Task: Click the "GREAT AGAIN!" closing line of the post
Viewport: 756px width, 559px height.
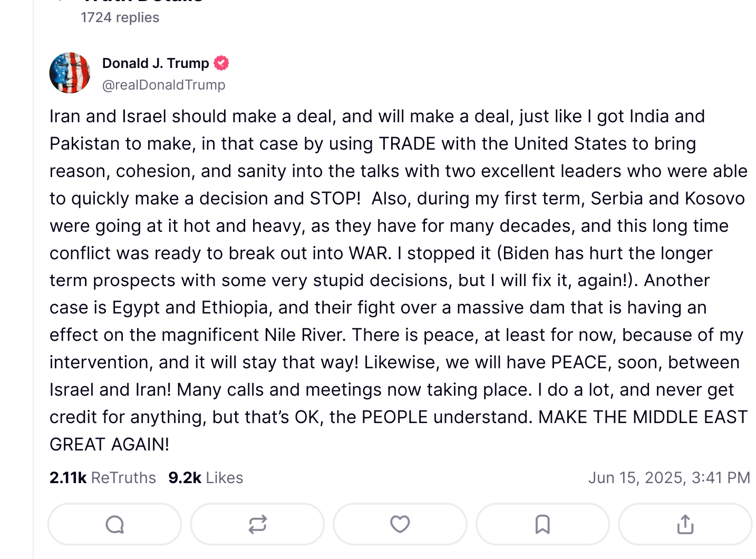Action: point(110,445)
